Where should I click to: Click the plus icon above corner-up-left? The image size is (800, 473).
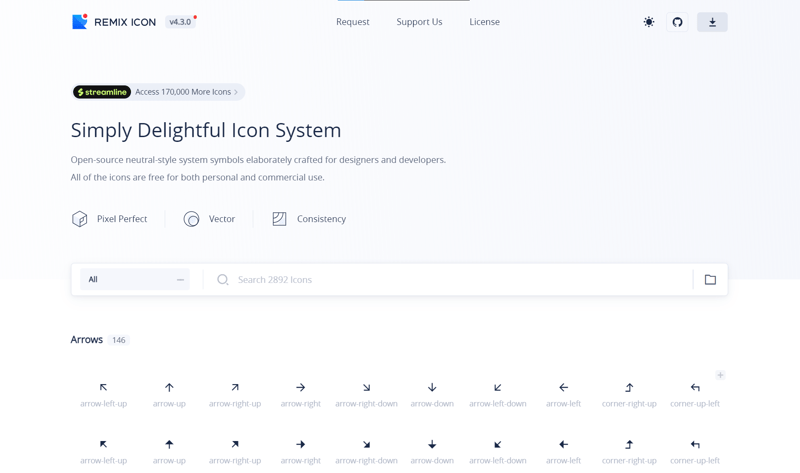(720, 376)
